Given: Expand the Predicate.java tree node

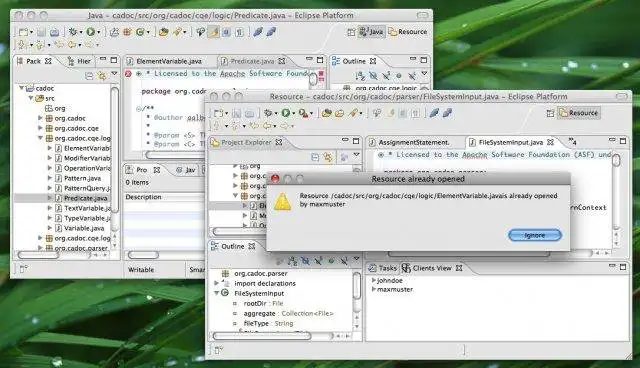Looking at the screenshot, I should (x=50, y=198).
